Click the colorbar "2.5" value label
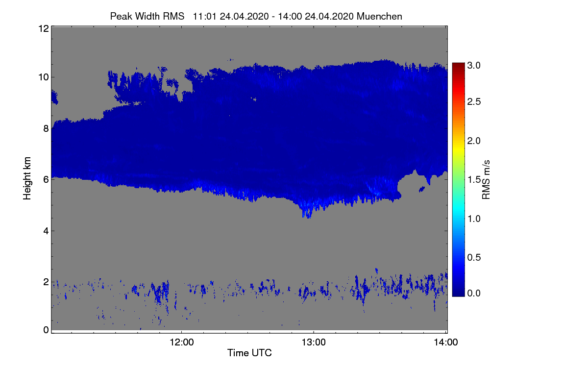The width and height of the screenshot is (588, 392). (x=473, y=101)
